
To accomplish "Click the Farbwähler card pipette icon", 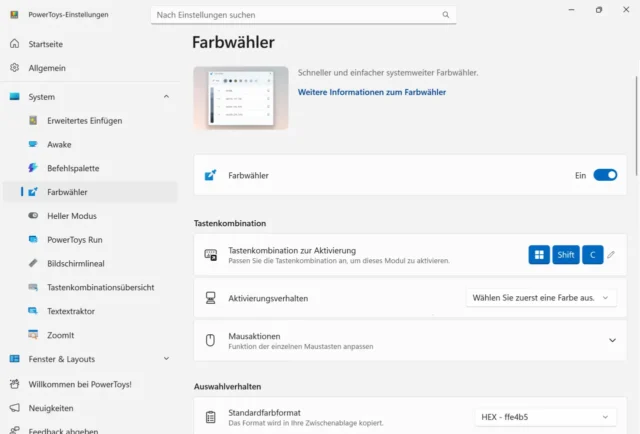I will 210,175.
